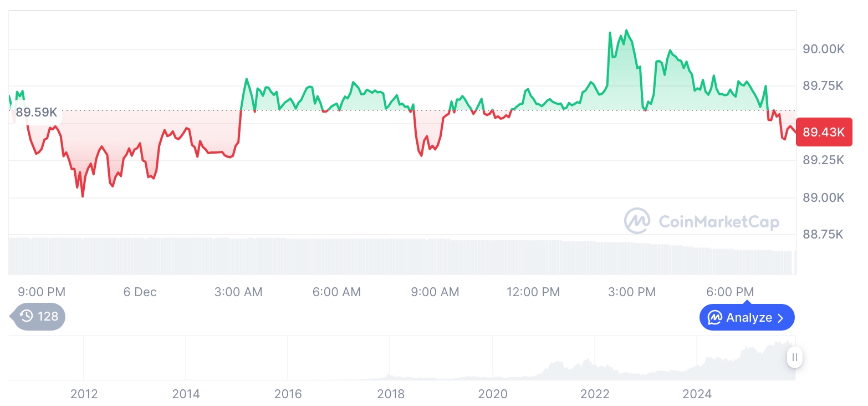Click the history clock icon beside 128
The image size is (868, 406).
click(x=27, y=317)
